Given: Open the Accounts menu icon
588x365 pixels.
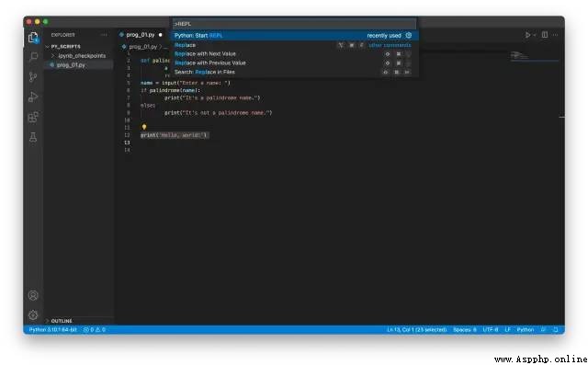Looking at the screenshot, I should 33,296.
